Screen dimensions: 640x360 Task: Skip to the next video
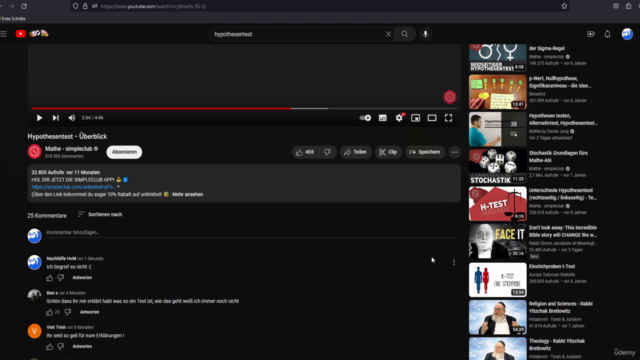56,118
